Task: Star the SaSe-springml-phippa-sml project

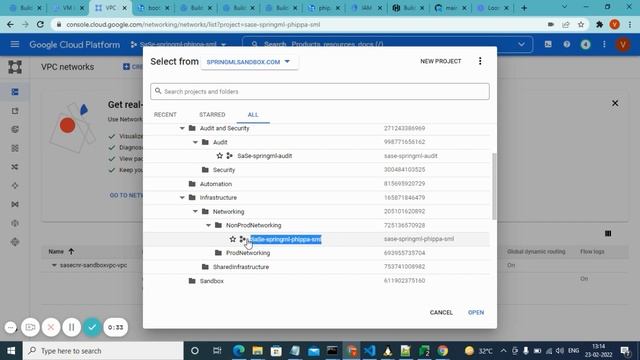Action: pos(233,239)
